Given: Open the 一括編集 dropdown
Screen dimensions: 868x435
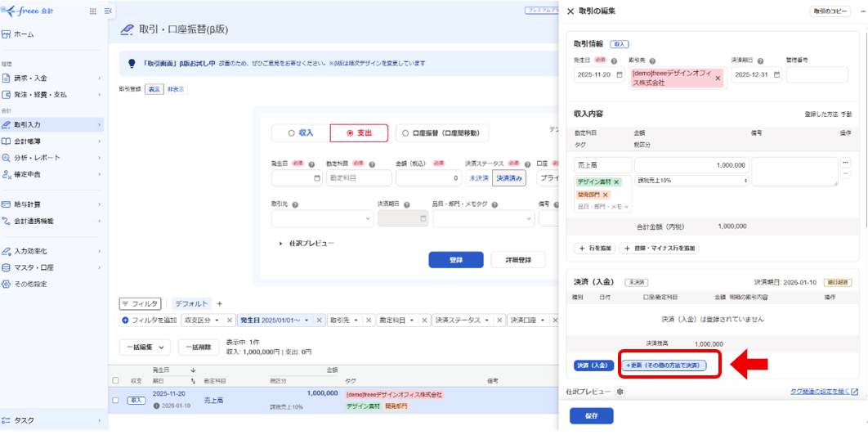Looking at the screenshot, I should [145, 348].
